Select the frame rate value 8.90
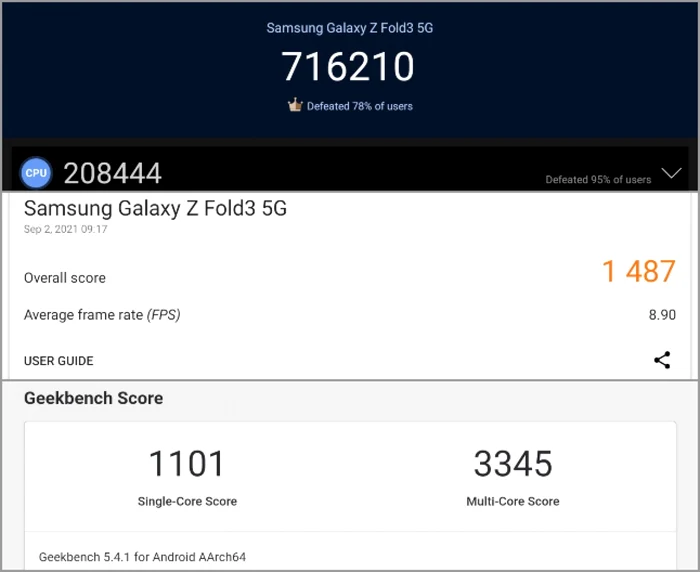This screenshot has width=700, height=572. point(662,315)
